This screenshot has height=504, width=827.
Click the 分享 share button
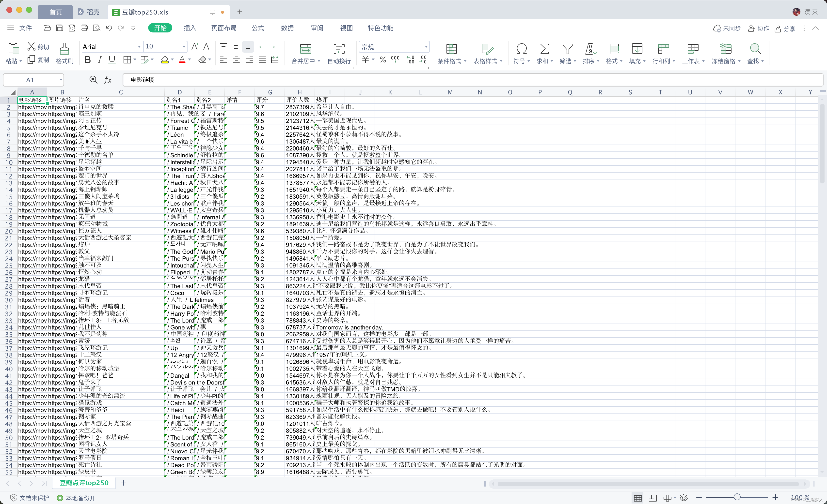click(785, 29)
